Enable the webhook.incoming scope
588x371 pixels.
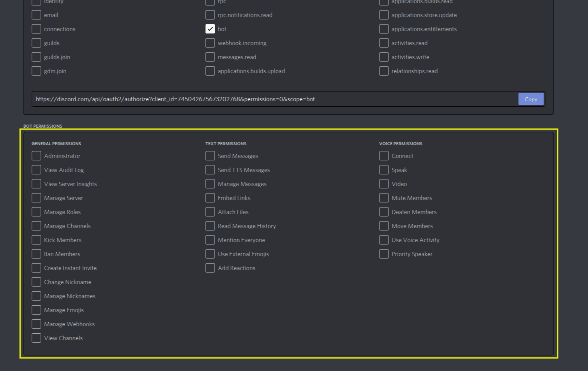210,43
